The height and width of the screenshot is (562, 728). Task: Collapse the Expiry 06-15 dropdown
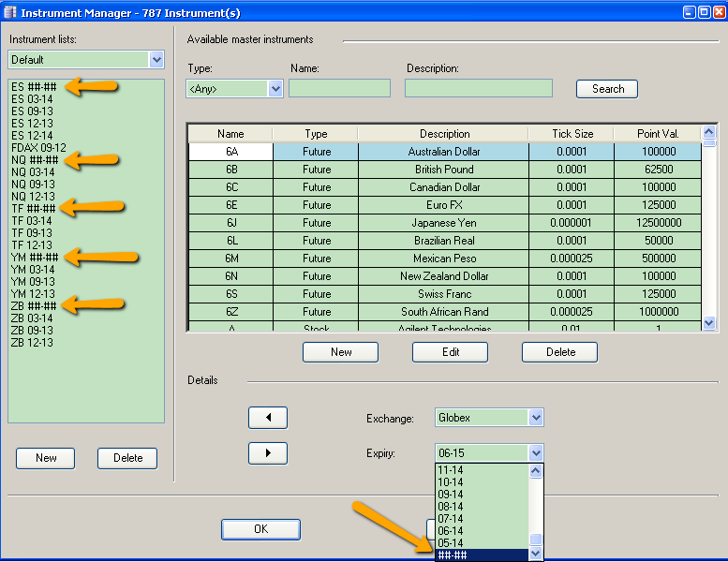[536, 453]
